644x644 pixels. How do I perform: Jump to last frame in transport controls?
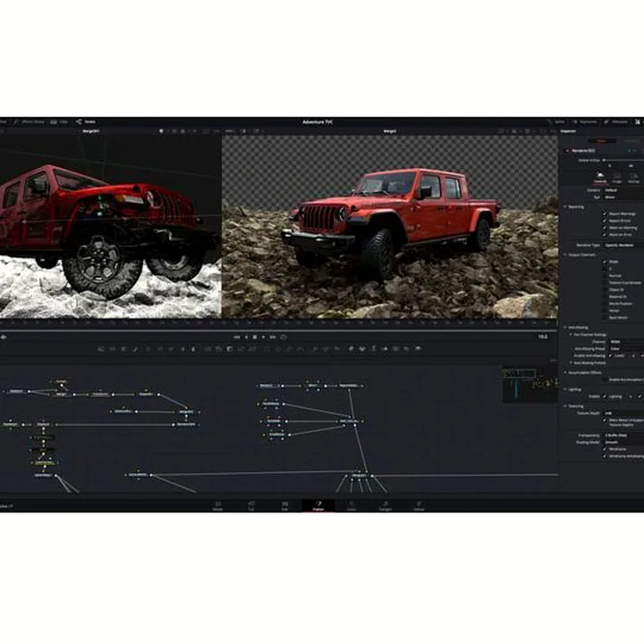tap(273, 337)
